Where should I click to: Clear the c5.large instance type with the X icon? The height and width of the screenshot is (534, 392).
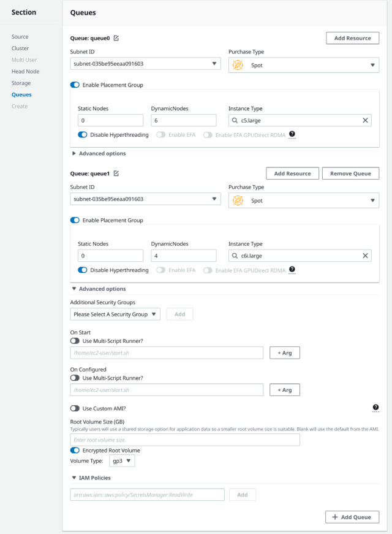click(366, 120)
